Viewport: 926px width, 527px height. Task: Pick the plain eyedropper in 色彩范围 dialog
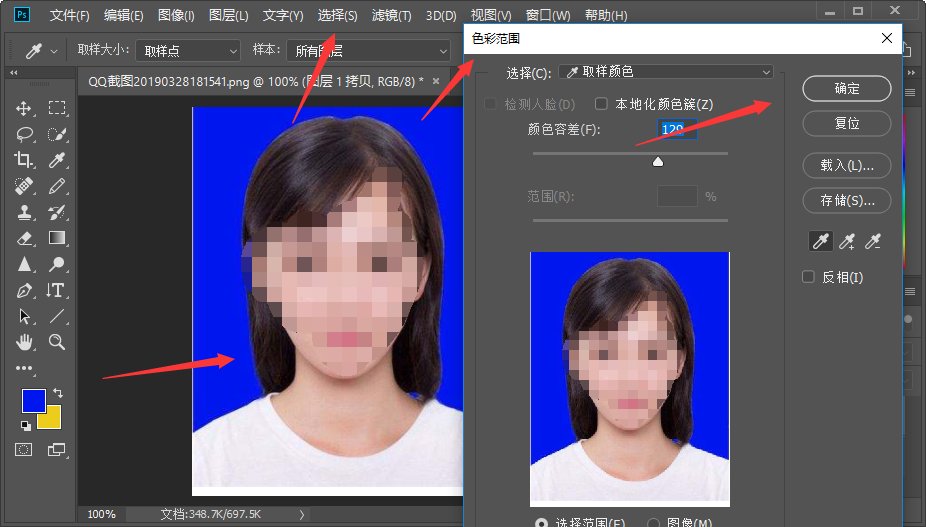point(820,241)
